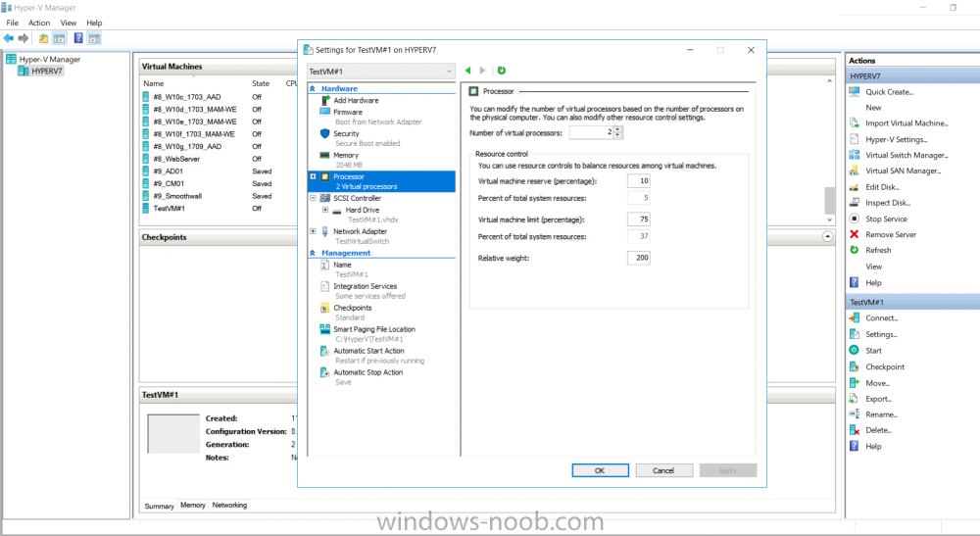Open Hyper-V Settings action
This screenshot has height=536, width=980.
(897, 139)
